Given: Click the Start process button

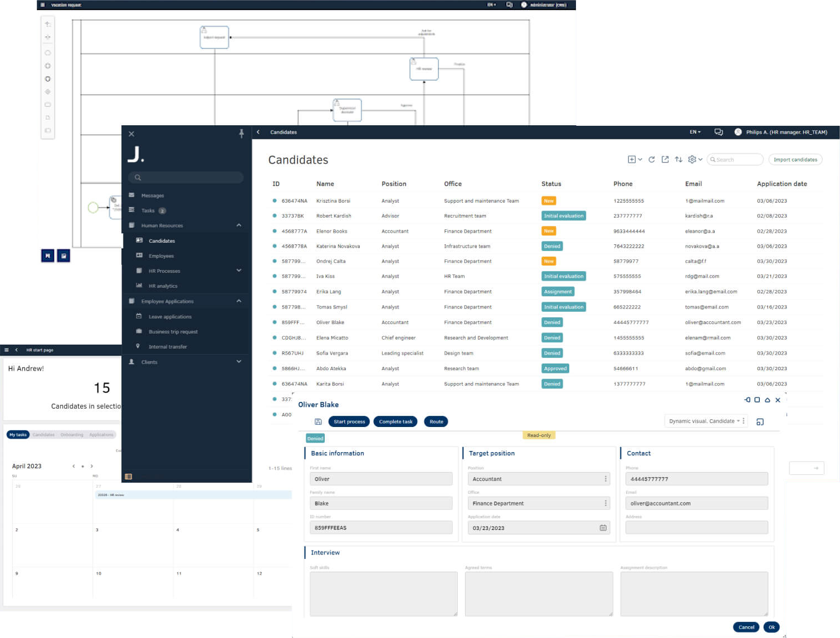Looking at the screenshot, I should tap(349, 422).
